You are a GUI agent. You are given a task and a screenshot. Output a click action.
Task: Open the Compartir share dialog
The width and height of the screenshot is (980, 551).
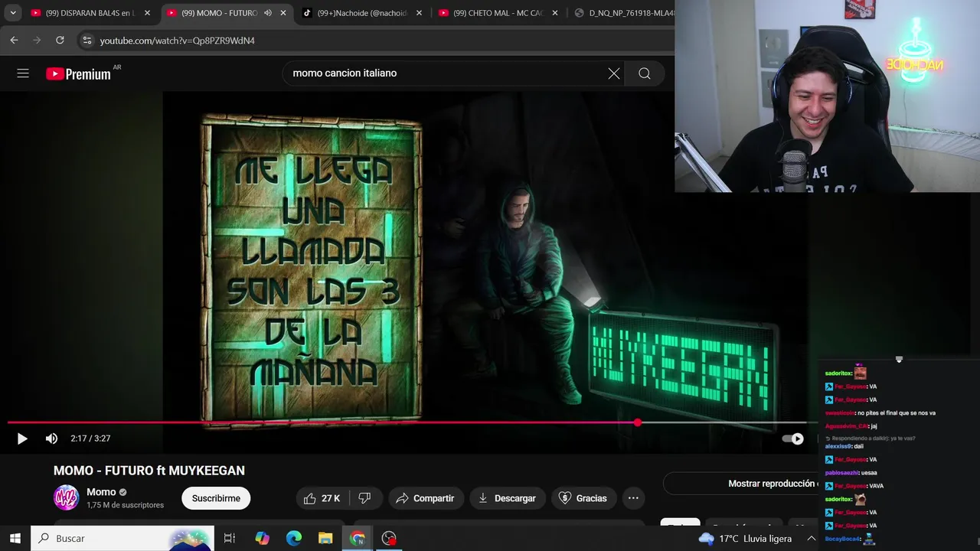click(x=426, y=498)
